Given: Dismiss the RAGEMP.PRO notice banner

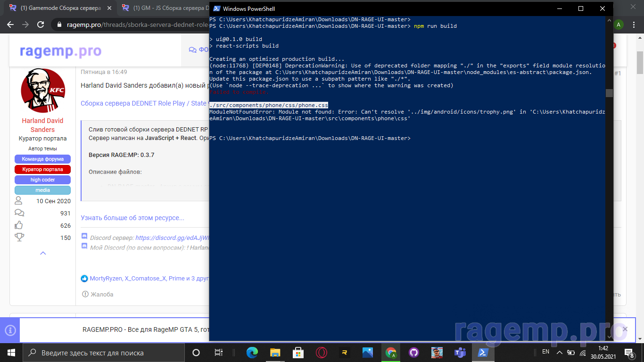Looking at the screenshot, I should click(625, 329).
